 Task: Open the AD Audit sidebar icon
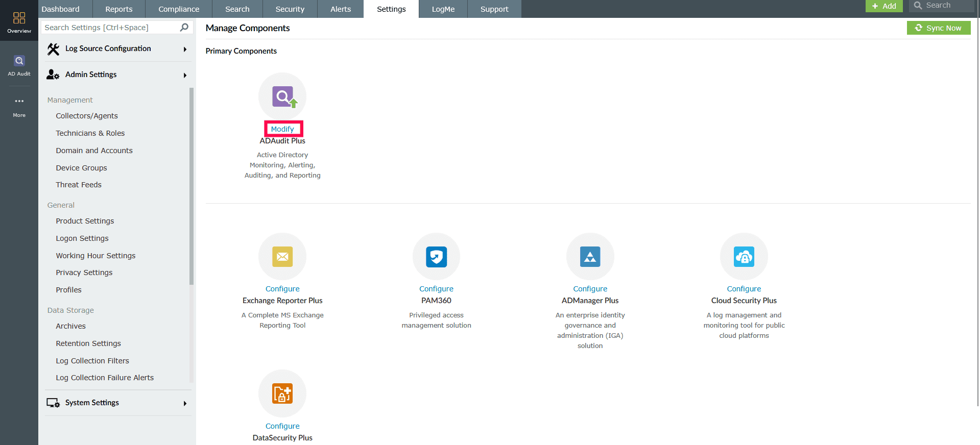[19, 61]
